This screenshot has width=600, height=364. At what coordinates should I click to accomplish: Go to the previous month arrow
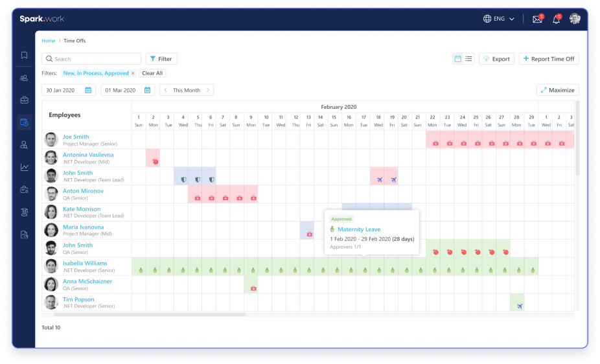click(x=165, y=90)
